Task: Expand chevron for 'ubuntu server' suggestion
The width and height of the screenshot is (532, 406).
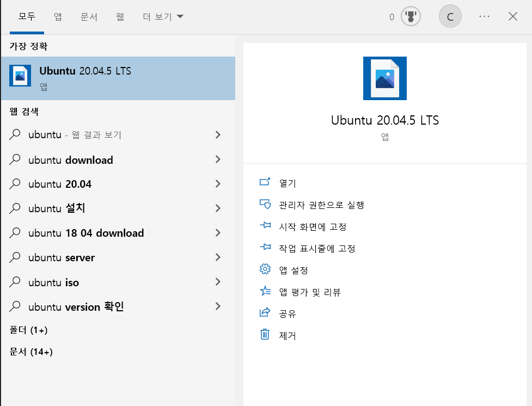Action: [218, 257]
